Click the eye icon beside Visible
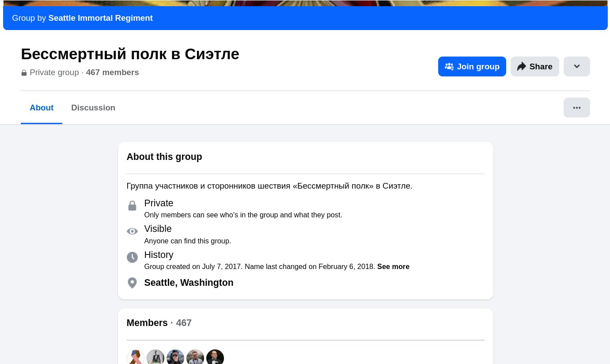The width and height of the screenshot is (610, 364). 132,231
